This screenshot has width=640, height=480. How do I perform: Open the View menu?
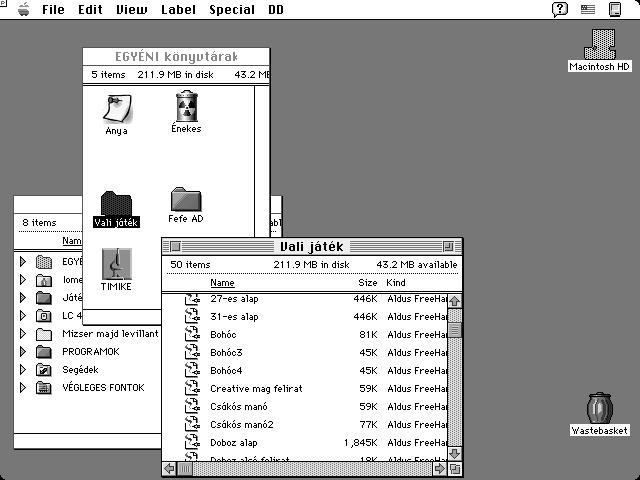(x=131, y=9)
